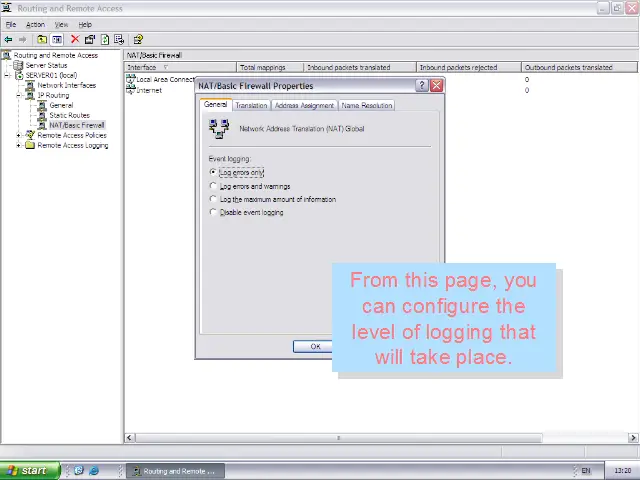Screen dimensions: 640x480
Task: Click the IP Routing tree icon
Action: click(x=30, y=96)
